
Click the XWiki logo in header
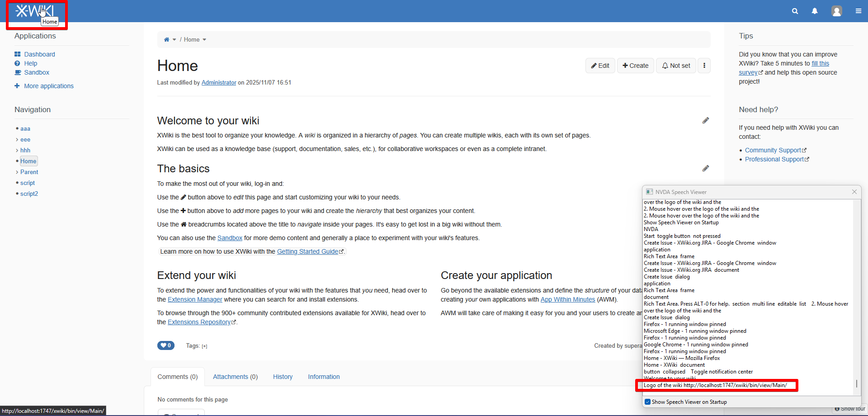pos(34,11)
